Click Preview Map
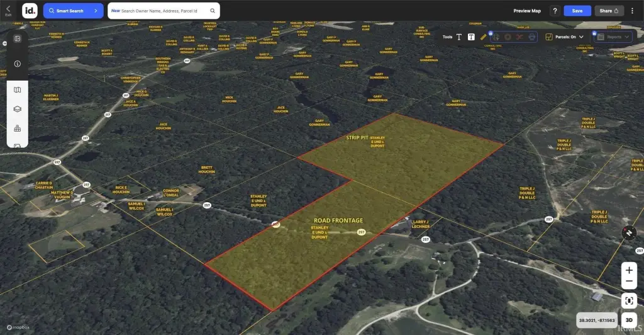The image size is (644, 335). pos(527,11)
